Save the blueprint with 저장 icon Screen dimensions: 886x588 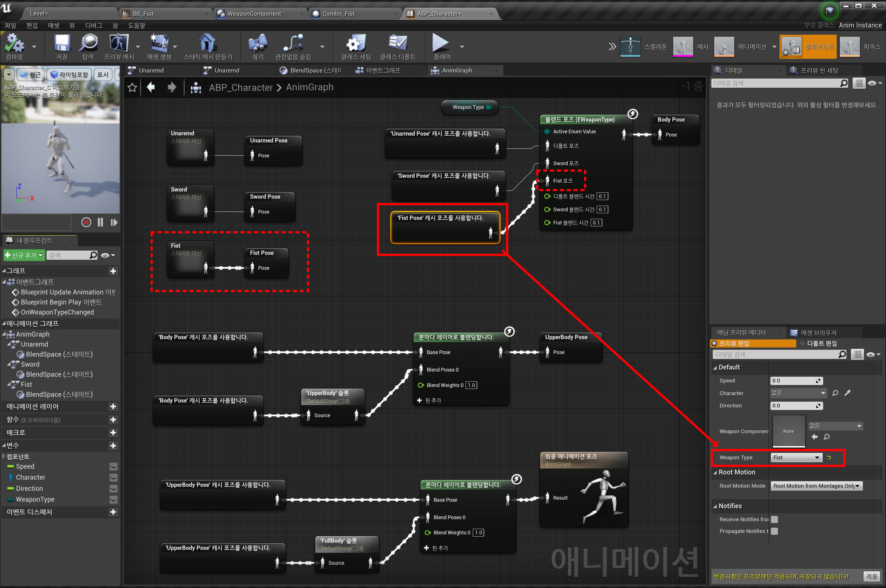tap(62, 46)
